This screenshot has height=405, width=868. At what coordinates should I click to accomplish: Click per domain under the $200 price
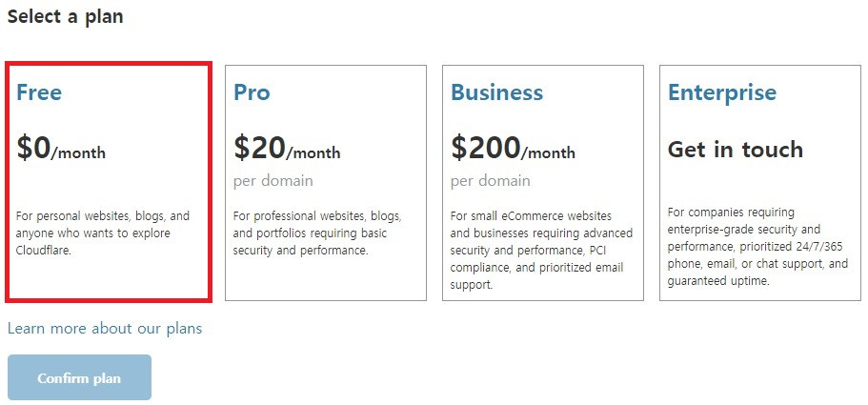click(490, 181)
